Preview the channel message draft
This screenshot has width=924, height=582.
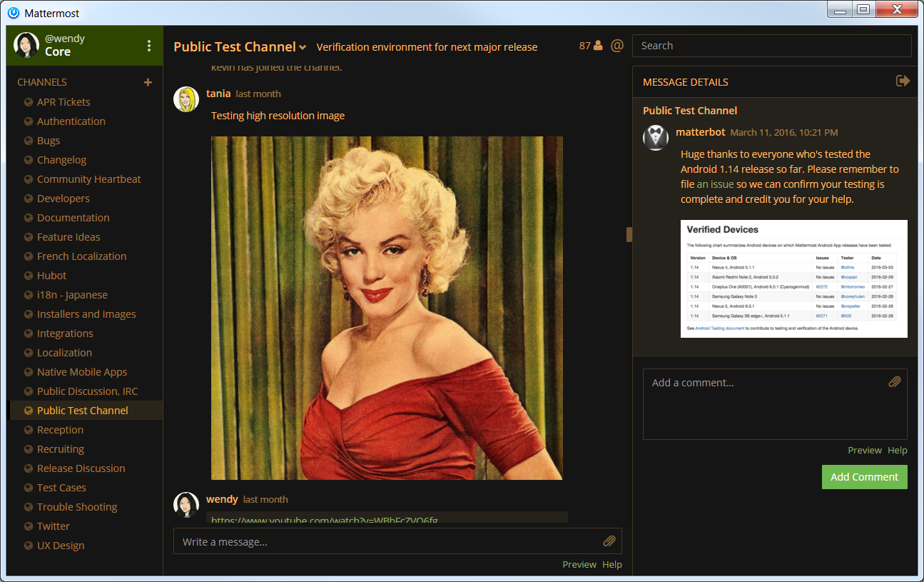(x=579, y=564)
